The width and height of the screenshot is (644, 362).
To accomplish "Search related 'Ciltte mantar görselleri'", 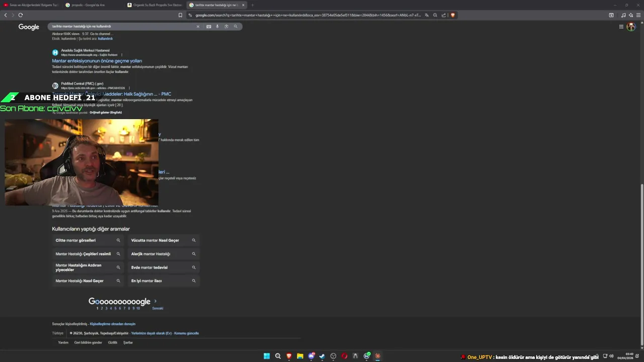I will click(x=88, y=240).
